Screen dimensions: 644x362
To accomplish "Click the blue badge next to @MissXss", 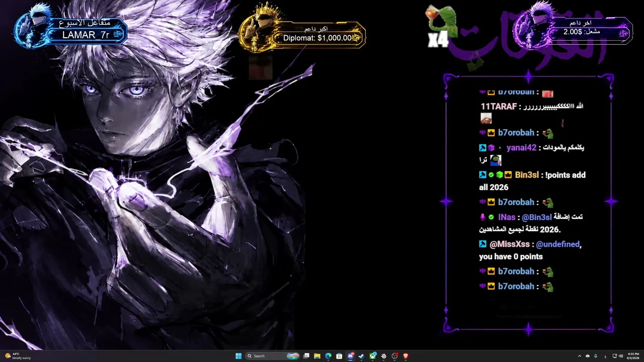I will pyautogui.click(x=482, y=244).
